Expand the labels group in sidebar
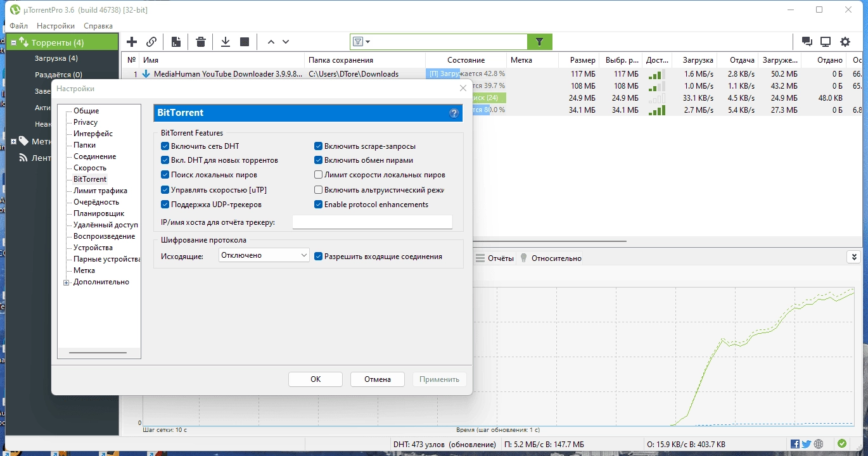The width and height of the screenshot is (868, 456). [14, 141]
